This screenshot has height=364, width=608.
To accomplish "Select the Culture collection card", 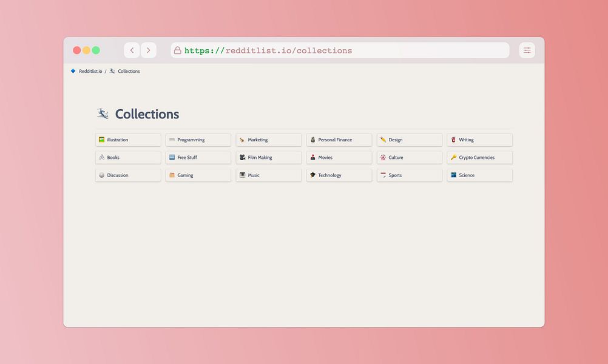I will [410, 157].
